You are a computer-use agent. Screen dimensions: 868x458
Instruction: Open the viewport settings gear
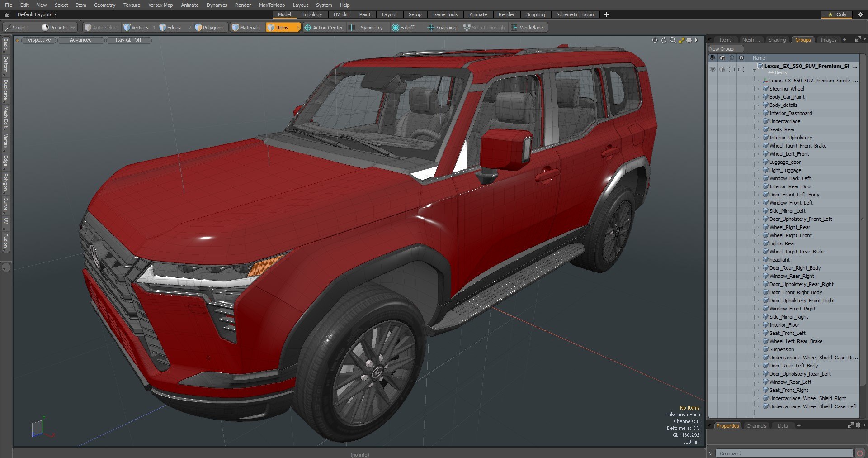tap(689, 40)
